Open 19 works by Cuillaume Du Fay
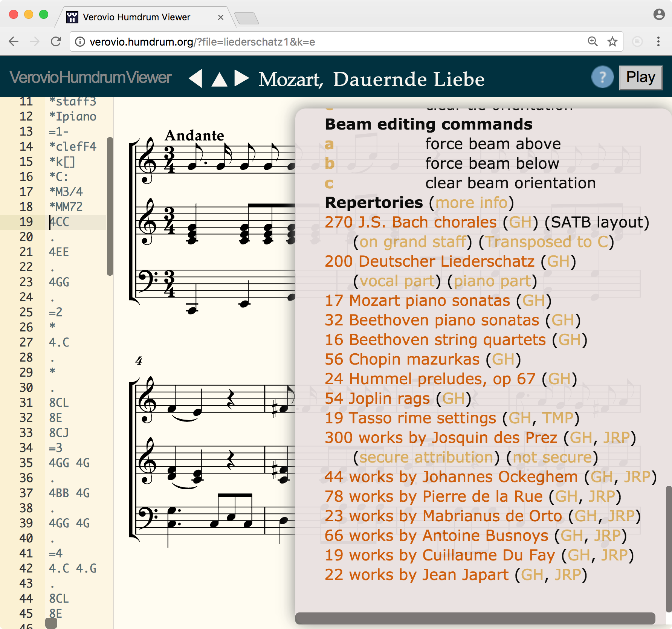The width and height of the screenshot is (672, 629). (x=440, y=555)
